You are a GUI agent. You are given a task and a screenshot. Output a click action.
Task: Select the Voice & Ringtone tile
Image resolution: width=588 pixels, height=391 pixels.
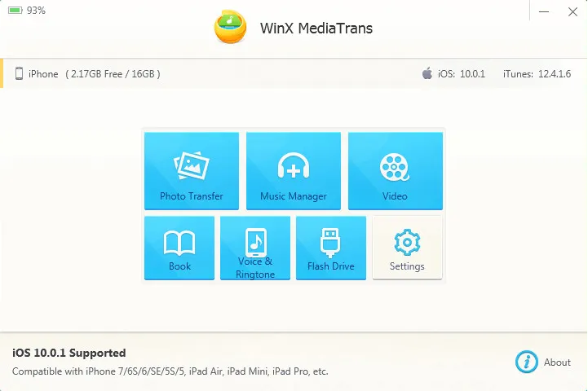(x=255, y=248)
